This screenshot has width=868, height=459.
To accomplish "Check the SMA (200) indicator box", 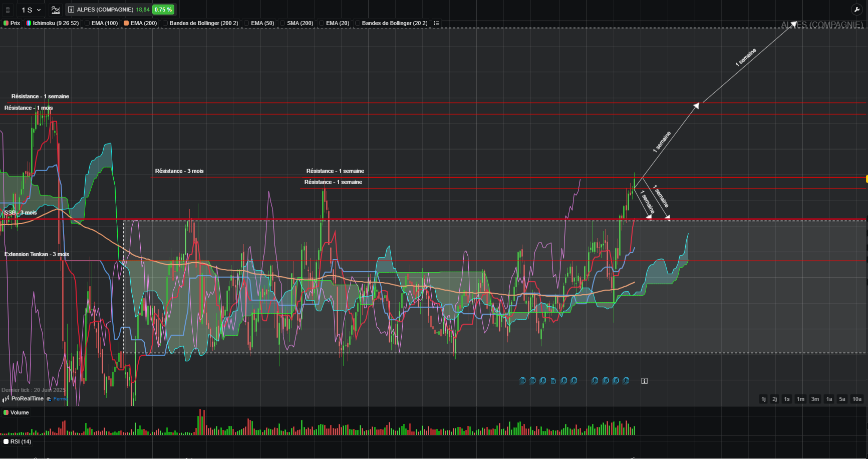I will click(x=282, y=23).
